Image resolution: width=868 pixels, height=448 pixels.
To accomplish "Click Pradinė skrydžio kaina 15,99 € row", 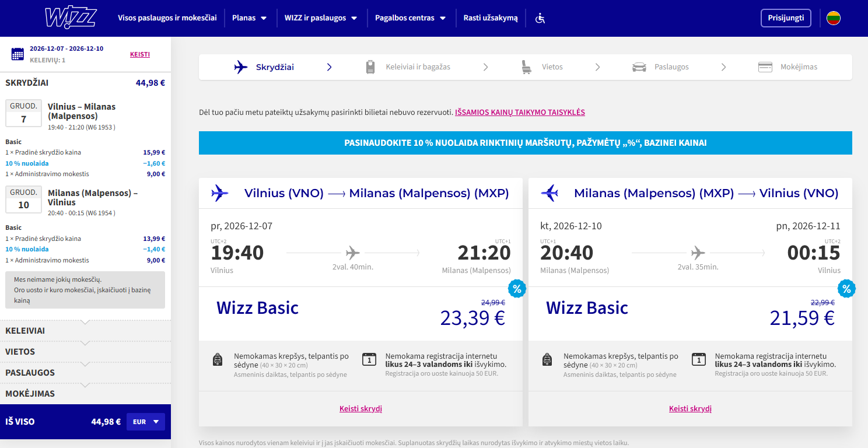I will (85, 153).
